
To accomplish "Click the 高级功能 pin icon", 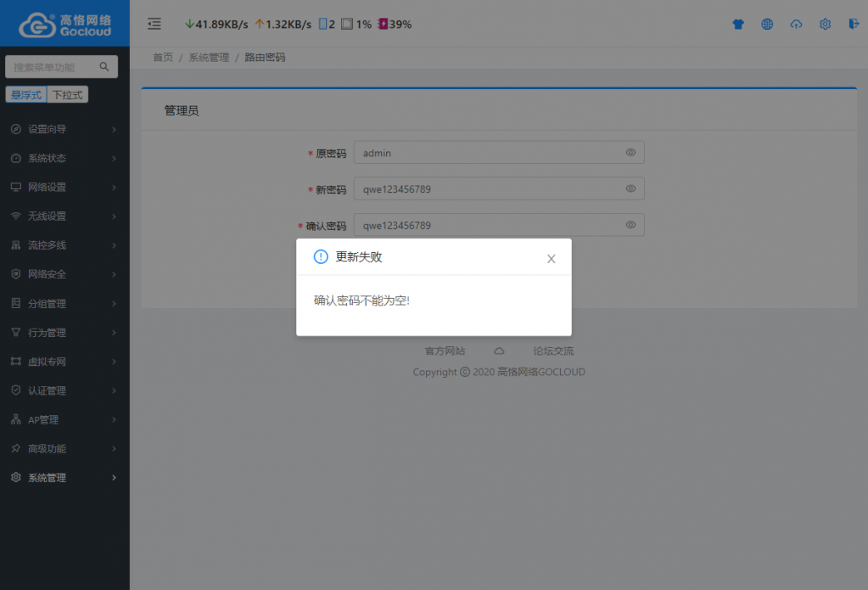I will 16,448.
